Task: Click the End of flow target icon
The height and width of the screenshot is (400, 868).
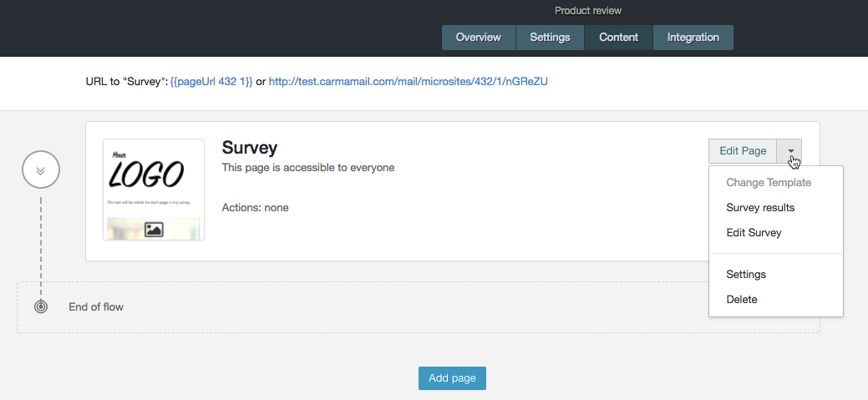Action: pos(40,306)
